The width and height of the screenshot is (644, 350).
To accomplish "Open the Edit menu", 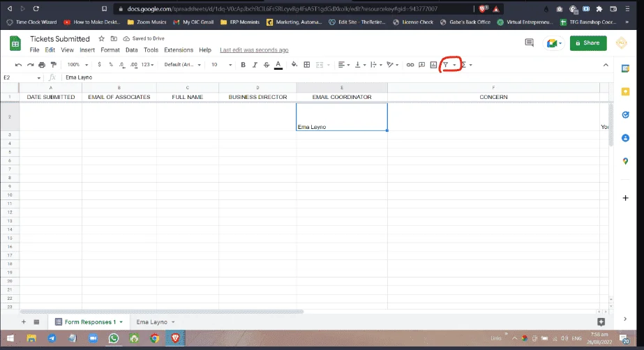I will (x=50, y=50).
